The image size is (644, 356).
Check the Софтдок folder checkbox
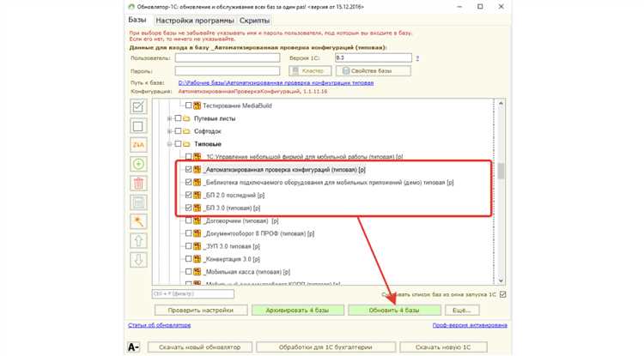(x=178, y=131)
